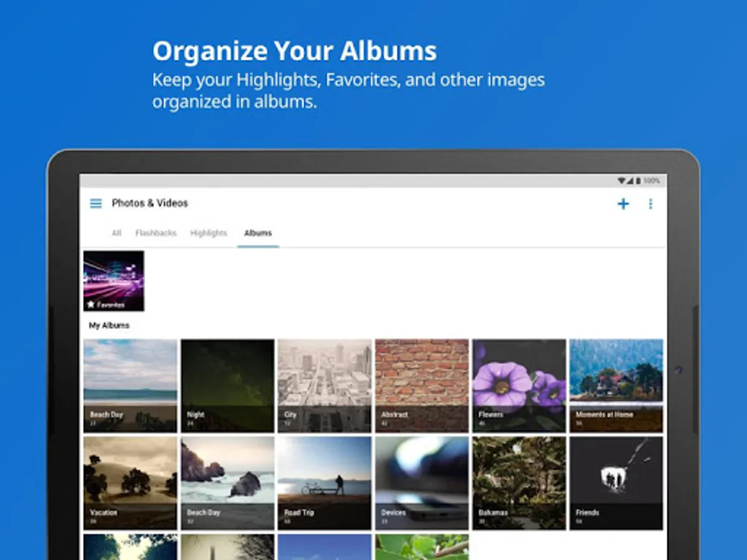Screen dimensions: 747x560
Task: Open the Night album
Action: (x=227, y=386)
